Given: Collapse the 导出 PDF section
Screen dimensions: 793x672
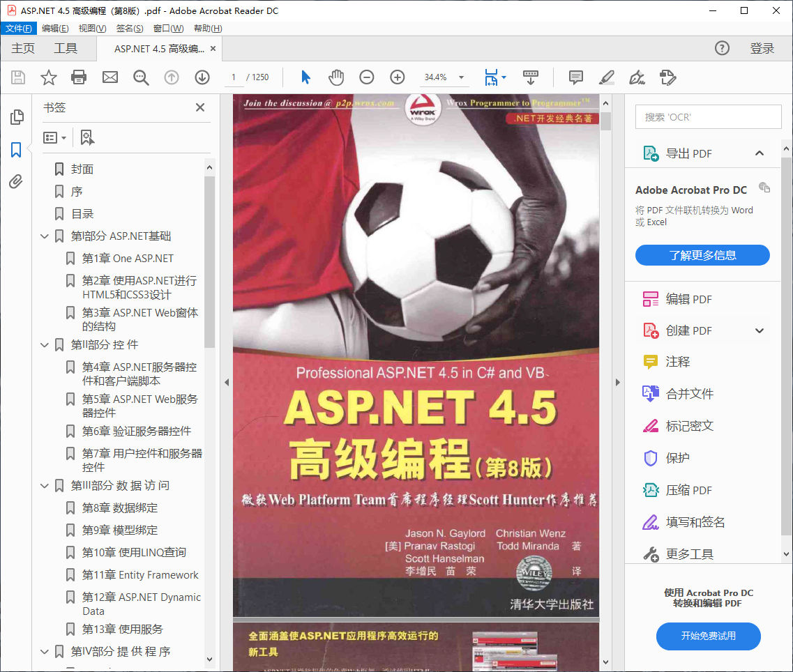Looking at the screenshot, I should 759,153.
